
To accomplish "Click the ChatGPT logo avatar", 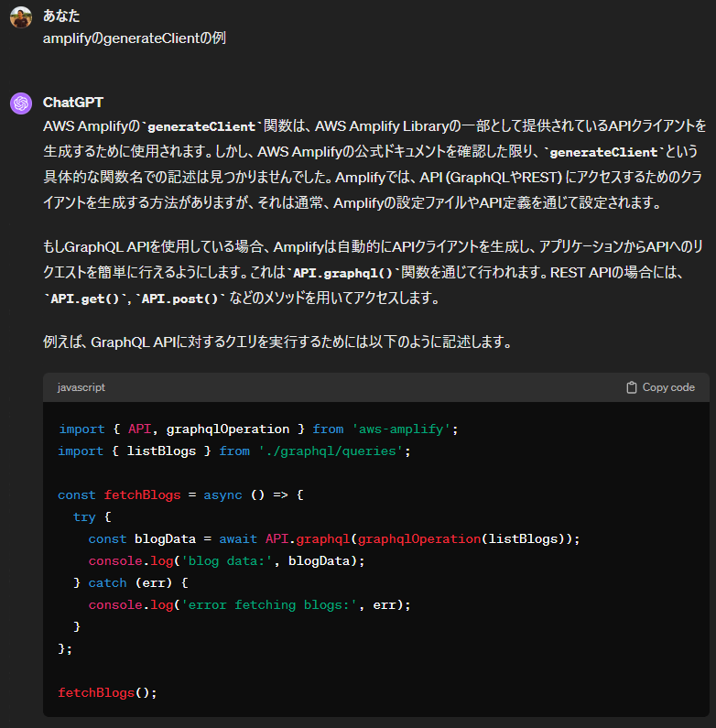I will pos(21,103).
